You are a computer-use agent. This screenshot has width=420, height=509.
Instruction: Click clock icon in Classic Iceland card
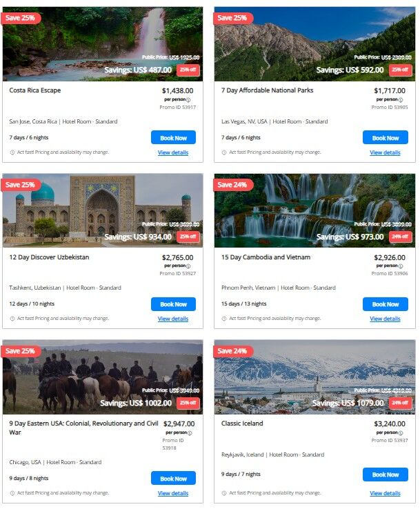[x=224, y=493]
